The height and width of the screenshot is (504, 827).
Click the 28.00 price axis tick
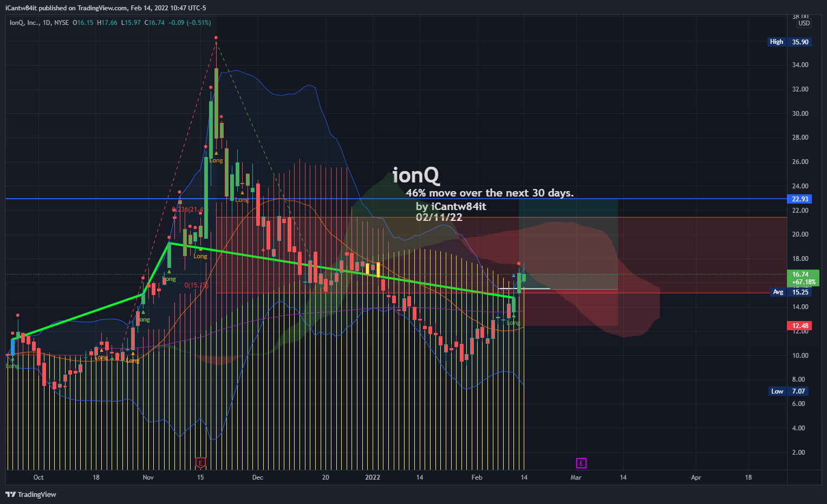pyautogui.click(x=800, y=138)
